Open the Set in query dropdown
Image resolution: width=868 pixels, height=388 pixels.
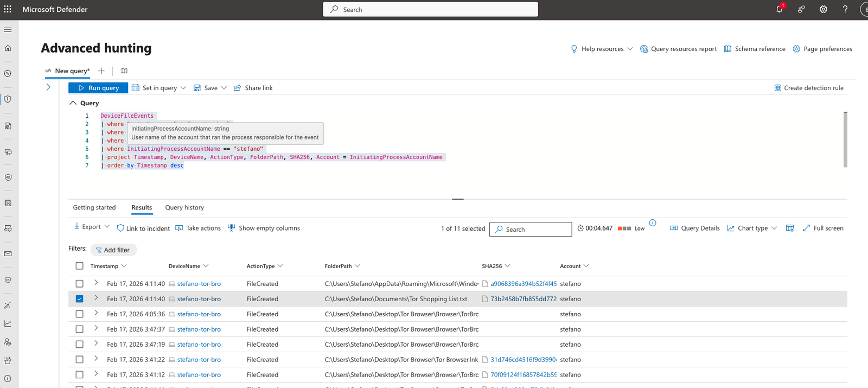tap(159, 88)
